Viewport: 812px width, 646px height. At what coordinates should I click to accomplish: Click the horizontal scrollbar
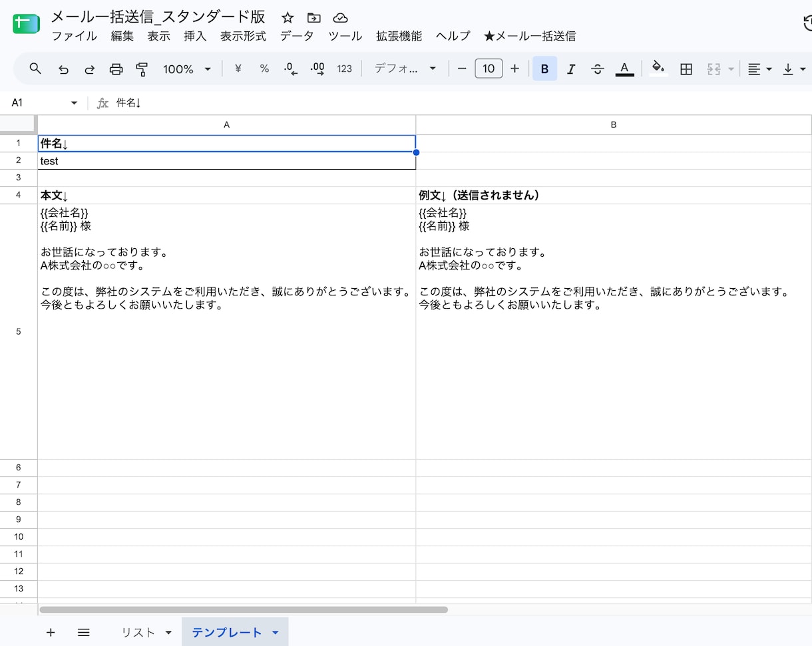[x=244, y=609]
